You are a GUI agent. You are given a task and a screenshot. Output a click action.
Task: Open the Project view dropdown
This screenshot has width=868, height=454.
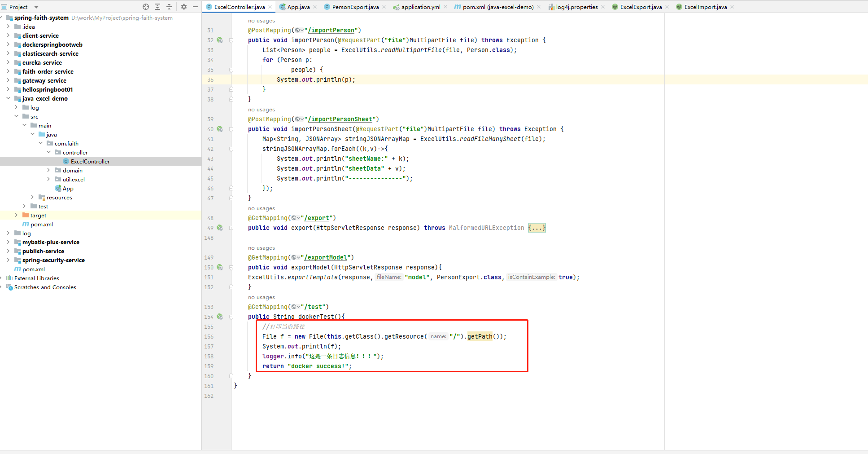(x=36, y=7)
